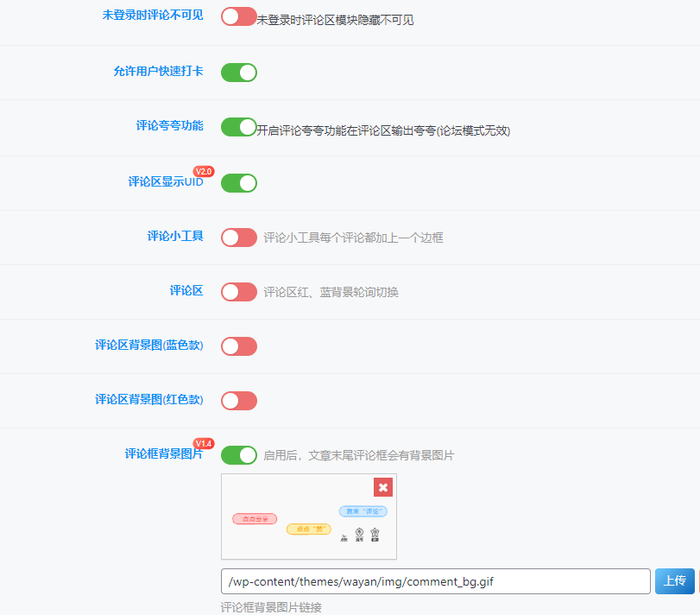Click the 未登录时评论区模块隐藏不可见 description
This screenshot has height=615, width=700.
(x=335, y=20)
